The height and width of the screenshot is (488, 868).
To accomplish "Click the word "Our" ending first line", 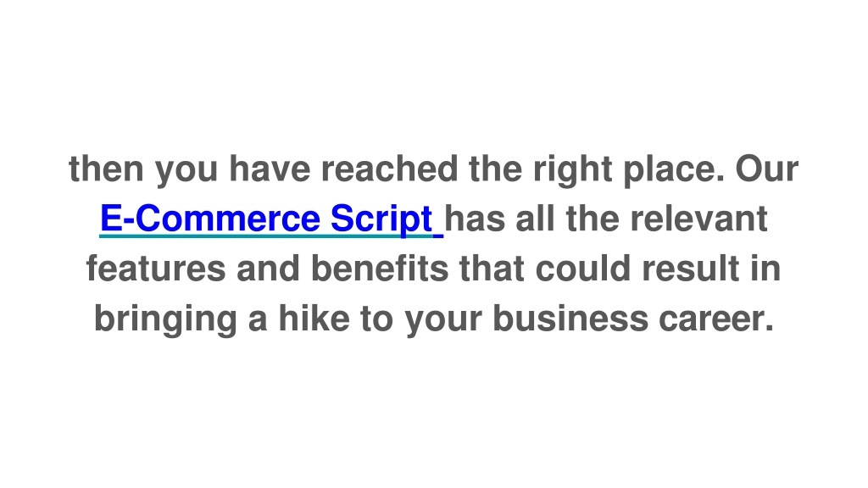I will 766,169.
